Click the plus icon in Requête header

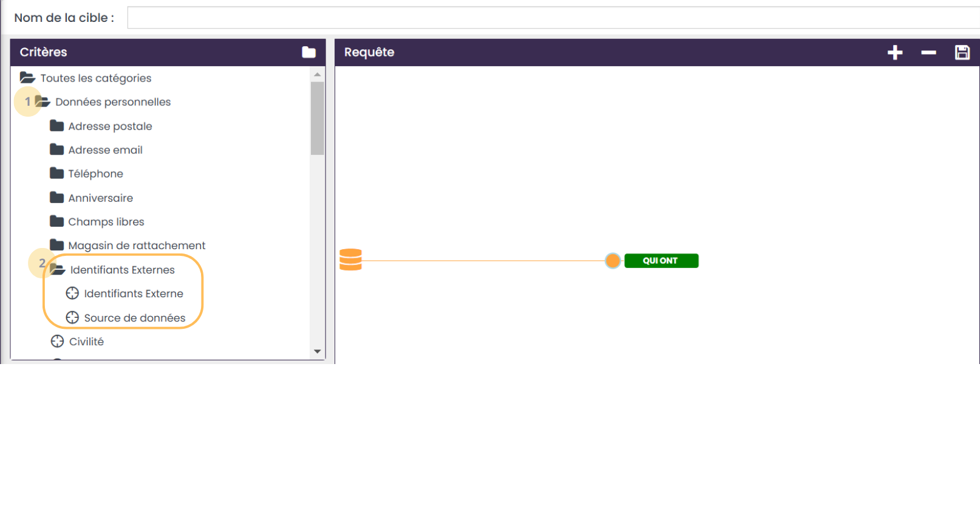pos(895,52)
